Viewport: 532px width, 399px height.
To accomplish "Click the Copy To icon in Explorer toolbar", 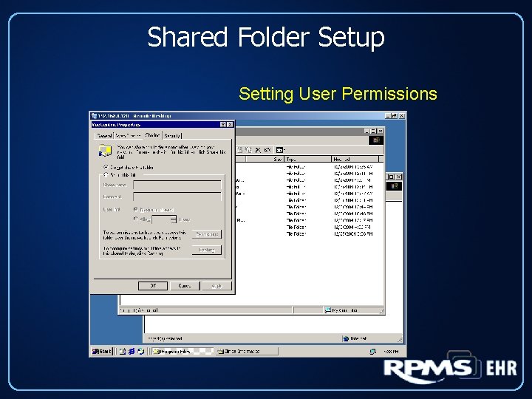I will click(x=249, y=150).
